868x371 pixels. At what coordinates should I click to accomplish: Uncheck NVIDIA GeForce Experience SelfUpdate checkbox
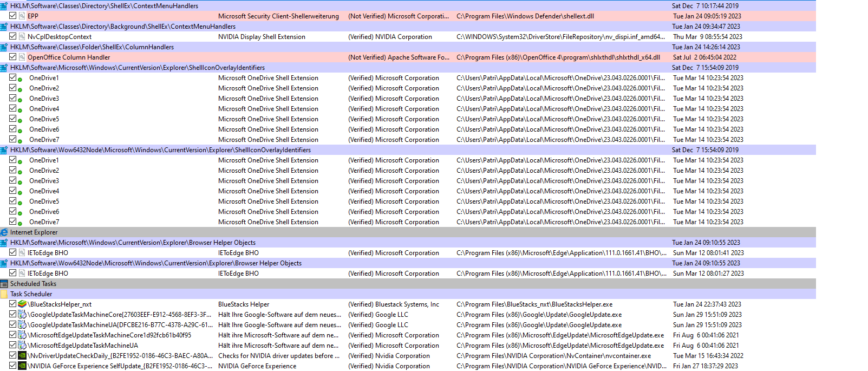pos(13,366)
